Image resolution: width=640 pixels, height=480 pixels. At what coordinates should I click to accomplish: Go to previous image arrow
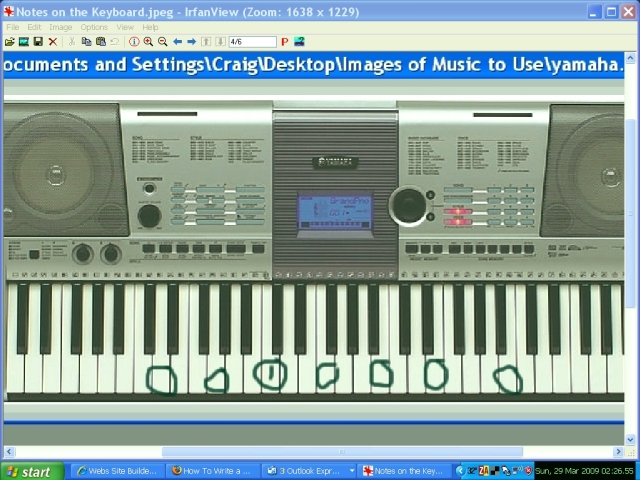177,42
